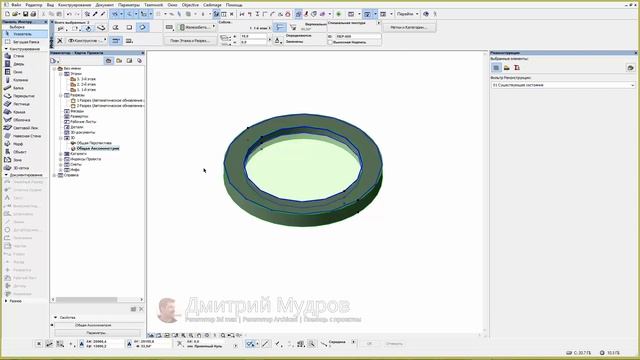Select 3D-документы in Navigator tree
This screenshot has height=360, width=640.
(82, 133)
